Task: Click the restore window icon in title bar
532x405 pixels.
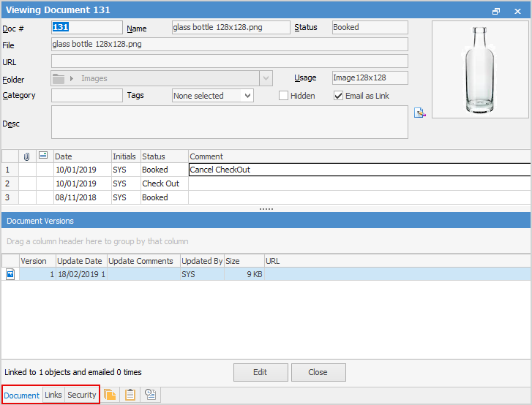Action: click(x=496, y=11)
